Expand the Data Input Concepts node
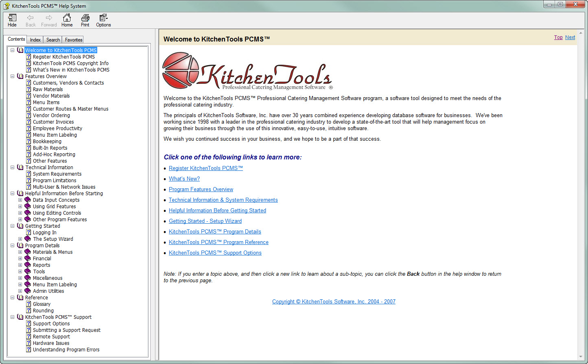The width and height of the screenshot is (588, 364). coord(20,200)
